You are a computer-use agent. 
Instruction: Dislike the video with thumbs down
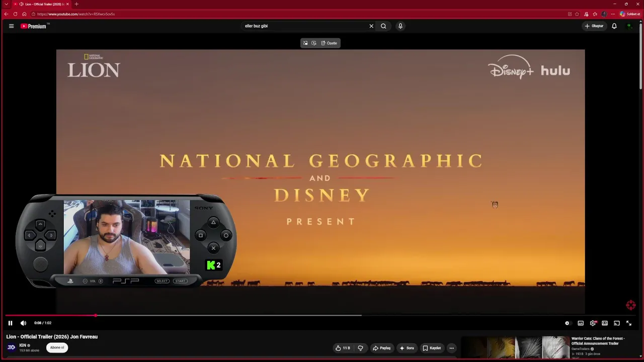[360, 348]
